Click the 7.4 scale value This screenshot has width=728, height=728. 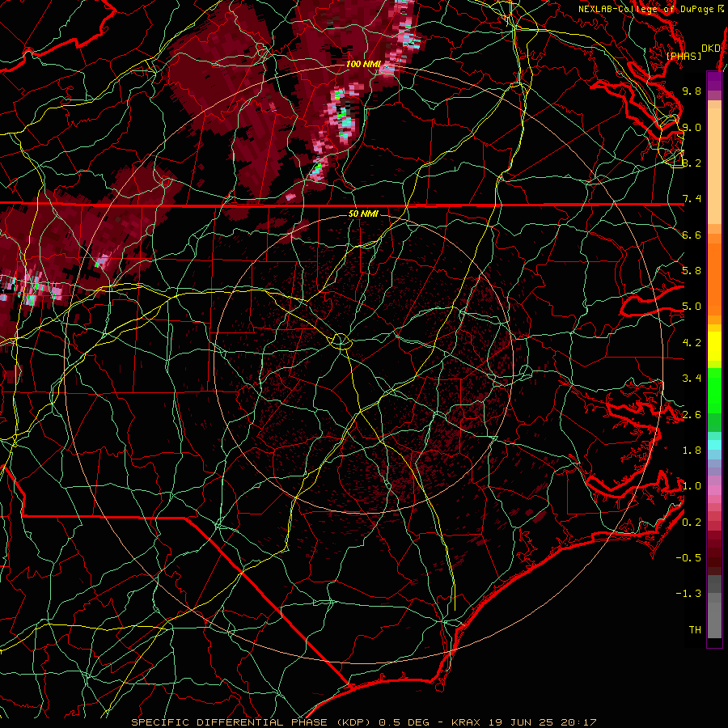tap(692, 199)
